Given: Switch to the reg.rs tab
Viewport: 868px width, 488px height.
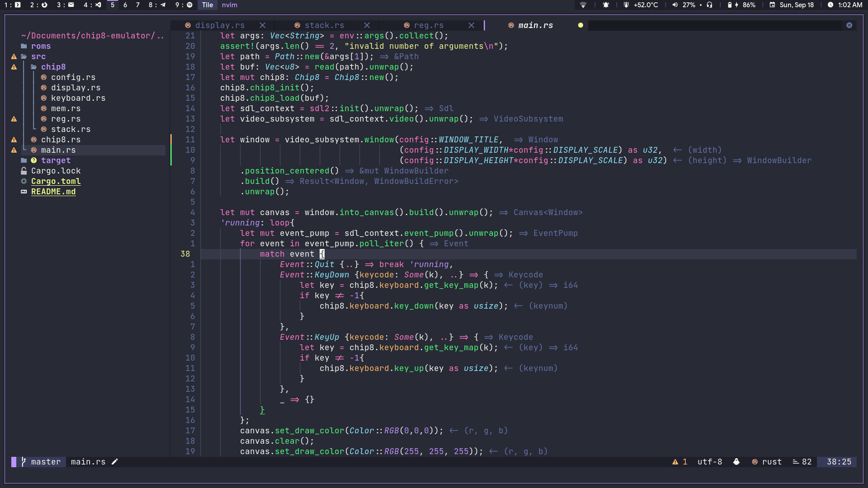Looking at the screenshot, I should [424, 25].
